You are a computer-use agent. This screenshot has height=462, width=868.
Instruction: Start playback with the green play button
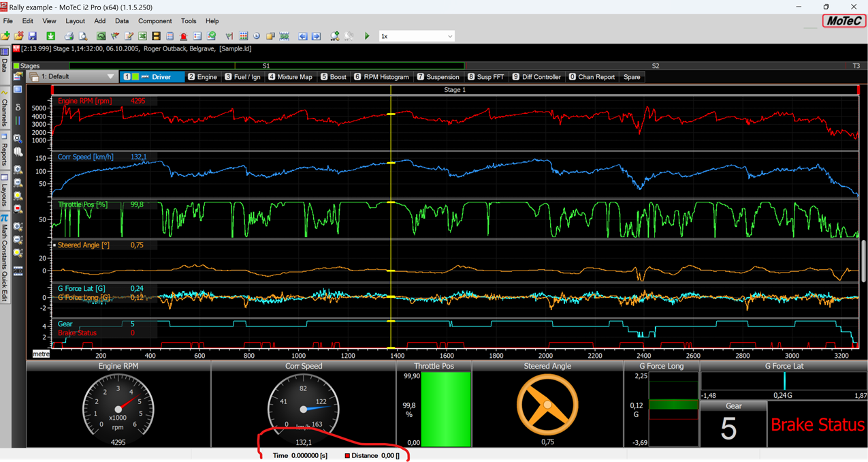tap(367, 36)
